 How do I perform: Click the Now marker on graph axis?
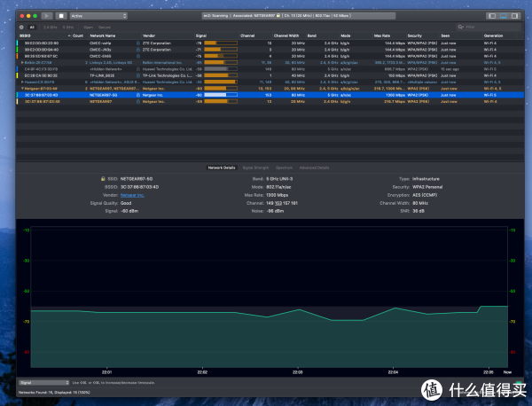point(507,372)
